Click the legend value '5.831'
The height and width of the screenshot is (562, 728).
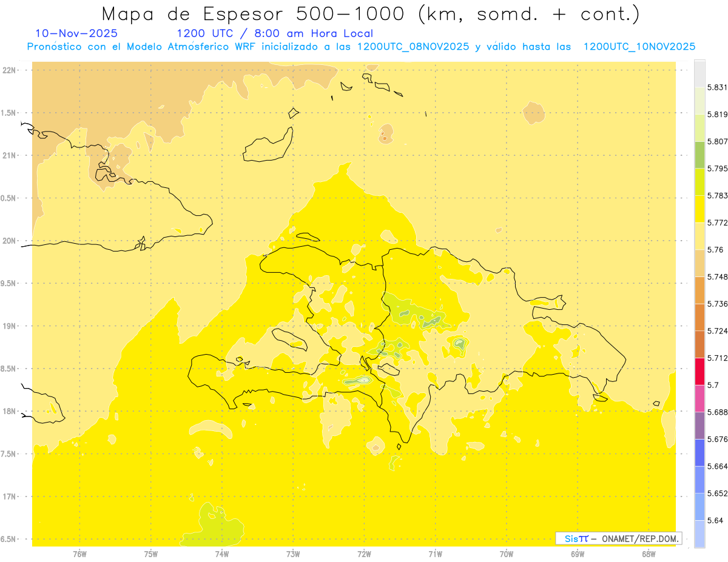(718, 87)
